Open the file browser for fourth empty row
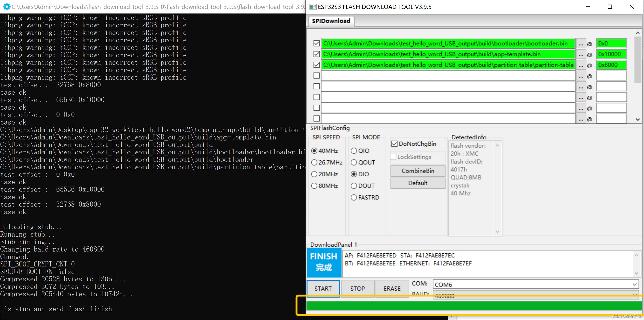Screen dimensions: 644x320 pyautogui.click(x=581, y=76)
